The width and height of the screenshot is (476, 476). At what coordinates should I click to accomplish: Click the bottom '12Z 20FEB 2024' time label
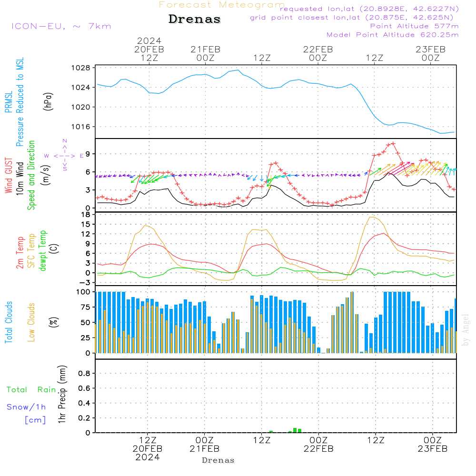[148, 449]
